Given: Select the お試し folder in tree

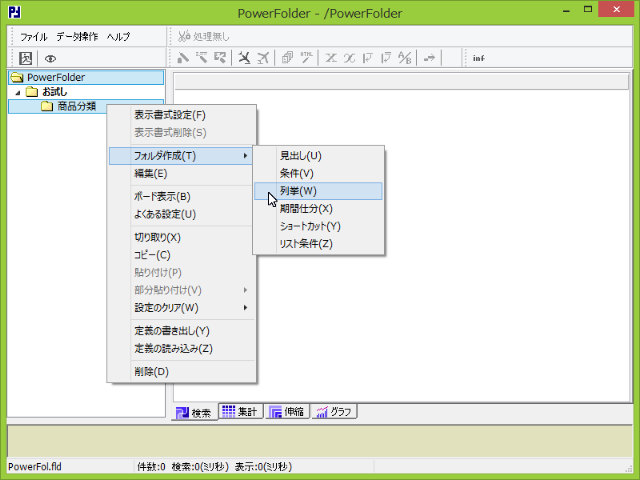Looking at the screenshot, I should 55,92.
